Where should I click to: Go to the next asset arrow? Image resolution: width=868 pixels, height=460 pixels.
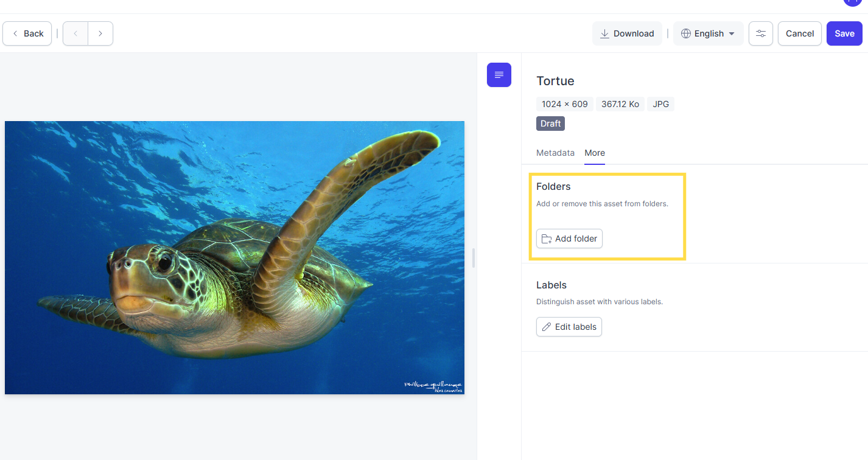pos(100,33)
